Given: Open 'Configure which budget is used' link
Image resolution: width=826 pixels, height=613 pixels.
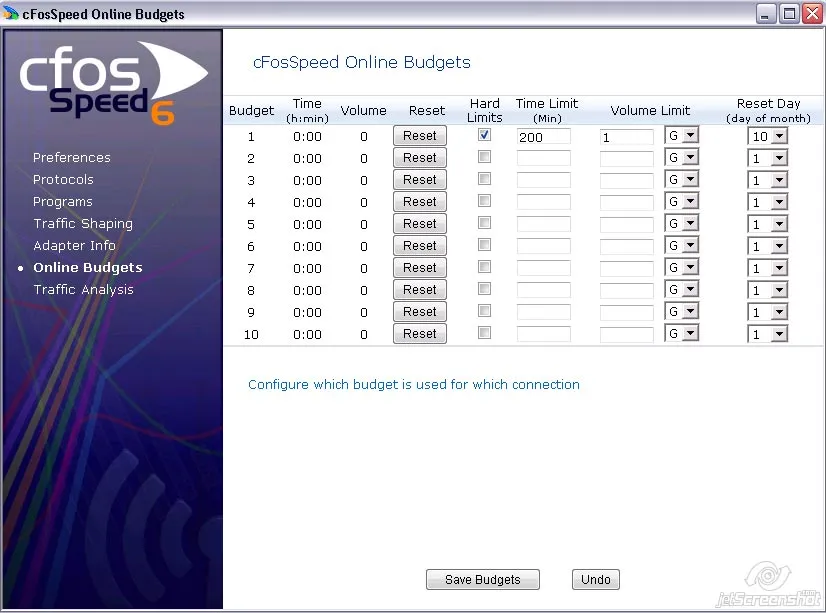Looking at the screenshot, I should 414,384.
